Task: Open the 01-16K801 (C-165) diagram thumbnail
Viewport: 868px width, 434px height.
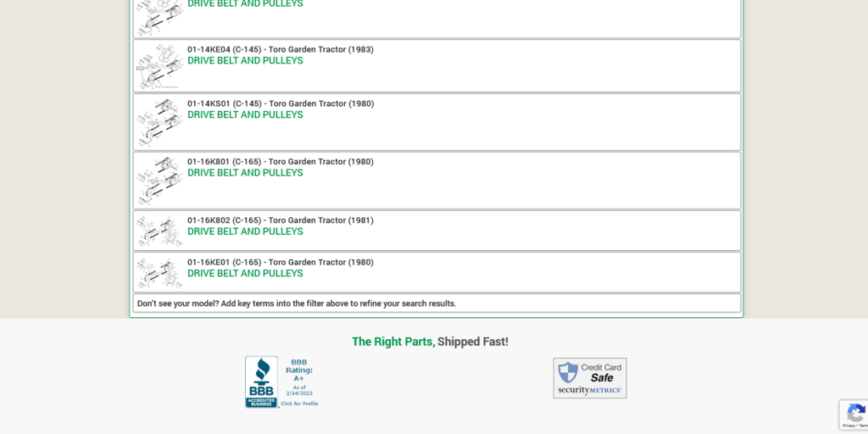Action: coord(159,181)
